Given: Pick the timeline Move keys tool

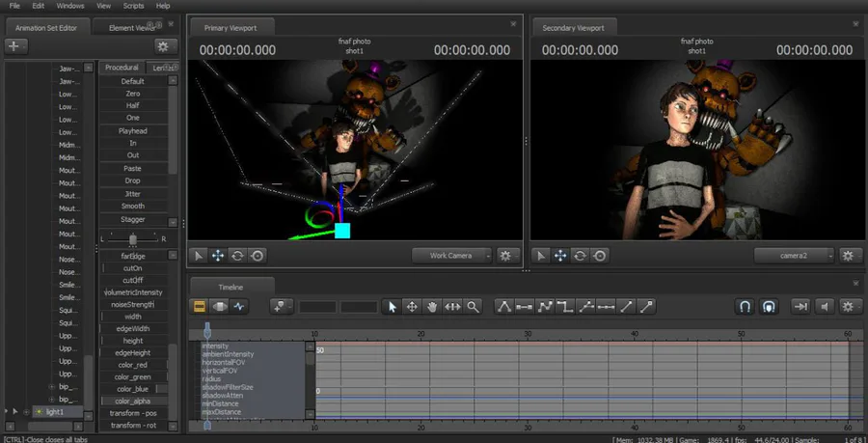Looking at the screenshot, I should point(412,306).
